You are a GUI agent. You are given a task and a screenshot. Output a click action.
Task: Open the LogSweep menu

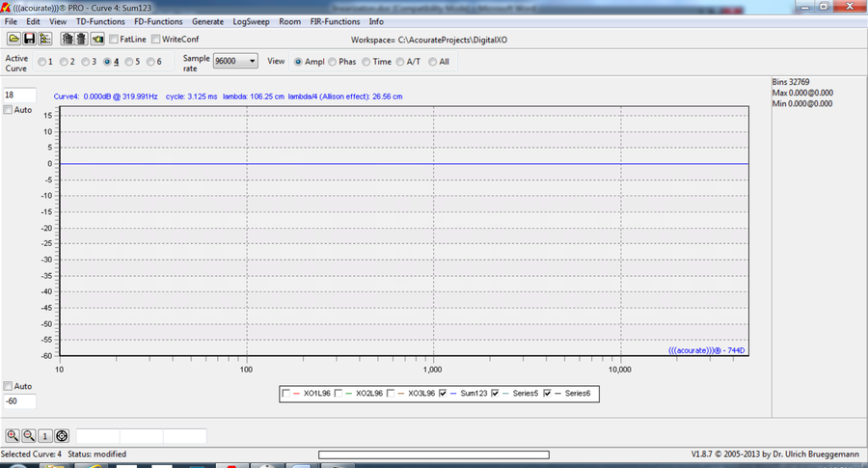coord(251,21)
